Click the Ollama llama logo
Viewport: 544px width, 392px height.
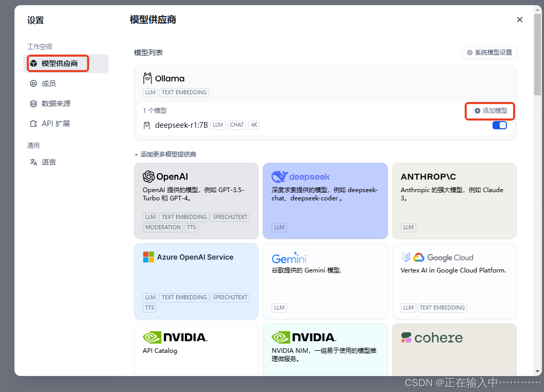[147, 78]
